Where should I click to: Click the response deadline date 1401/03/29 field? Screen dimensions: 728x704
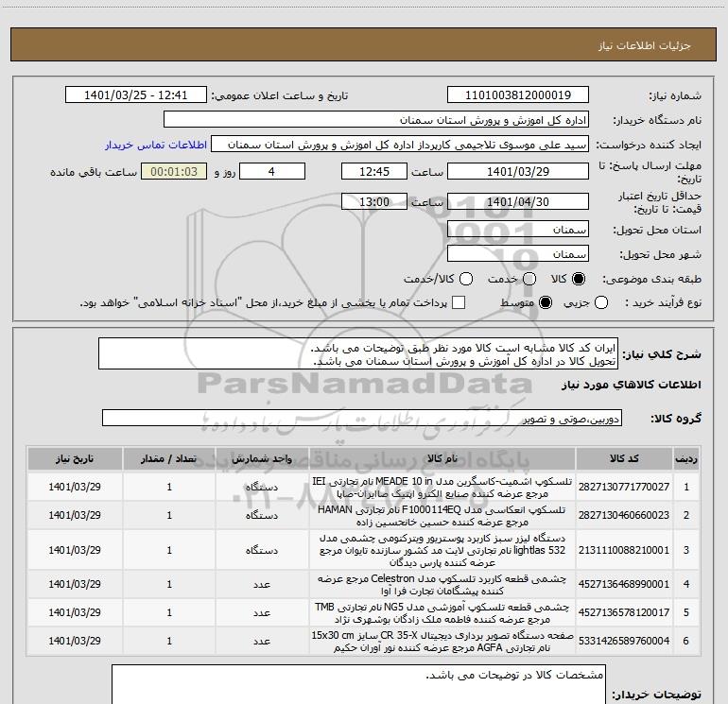pos(518,171)
